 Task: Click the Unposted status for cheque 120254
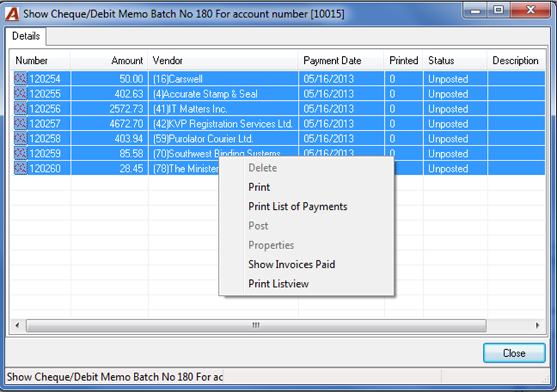pyautogui.click(x=448, y=79)
